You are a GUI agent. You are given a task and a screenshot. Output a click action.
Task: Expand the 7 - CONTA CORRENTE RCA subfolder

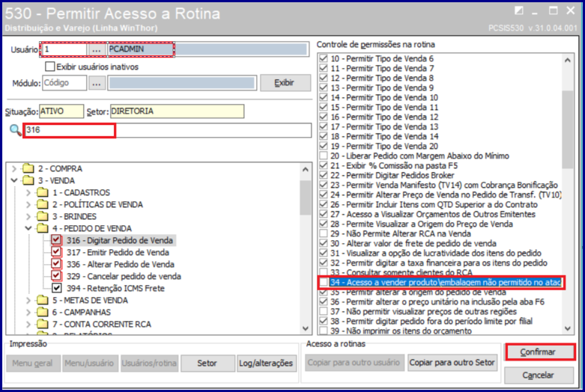click(x=28, y=324)
